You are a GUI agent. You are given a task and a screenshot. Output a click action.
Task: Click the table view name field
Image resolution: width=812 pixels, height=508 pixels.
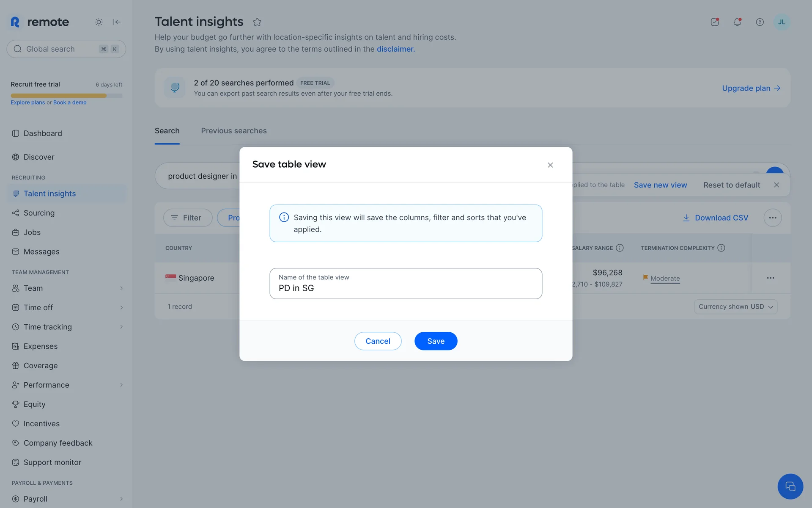(x=406, y=284)
